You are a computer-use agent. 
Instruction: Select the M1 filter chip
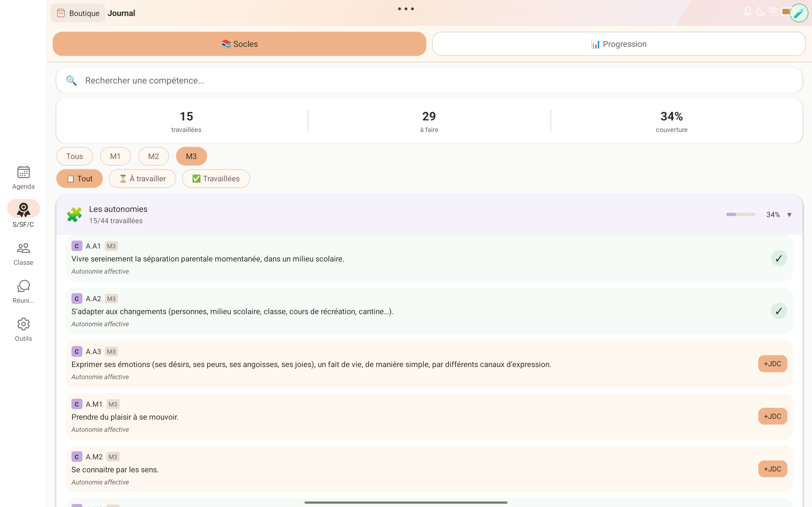115,156
